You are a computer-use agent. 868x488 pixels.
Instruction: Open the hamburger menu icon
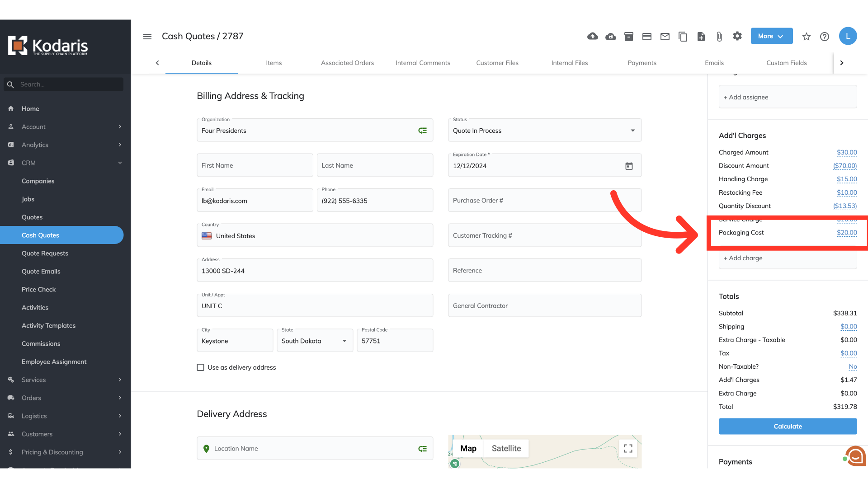147,36
